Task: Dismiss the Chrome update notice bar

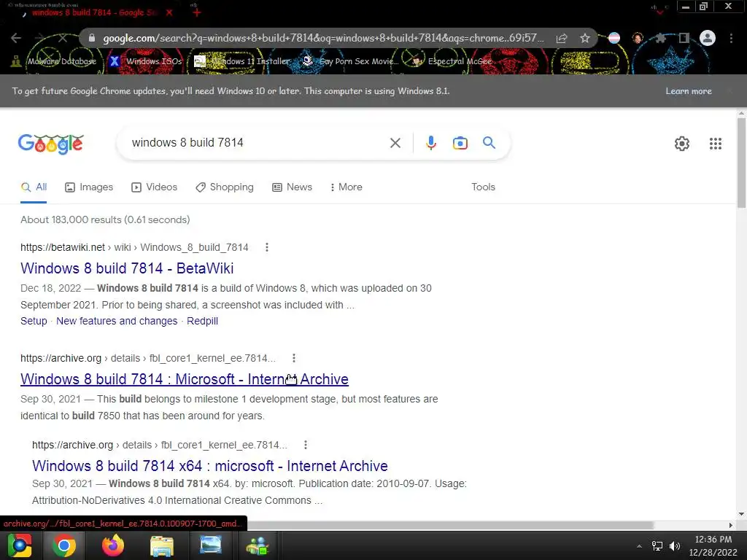Action: pyautogui.click(x=729, y=90)
